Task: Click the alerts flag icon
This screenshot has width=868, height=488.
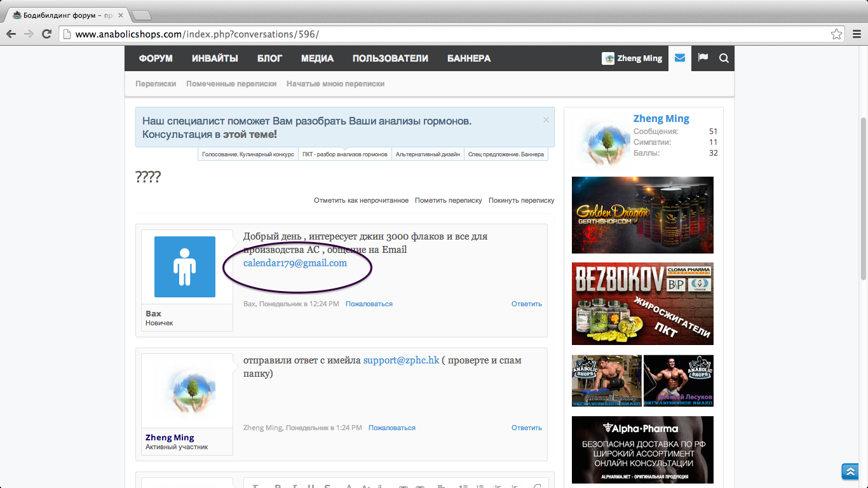Action: (x=703, y=58)
